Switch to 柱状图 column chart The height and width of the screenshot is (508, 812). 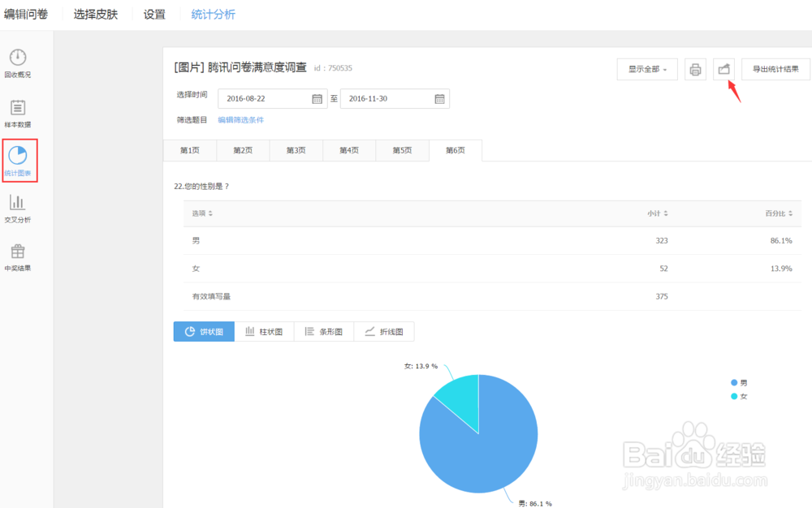pos(264,332)
